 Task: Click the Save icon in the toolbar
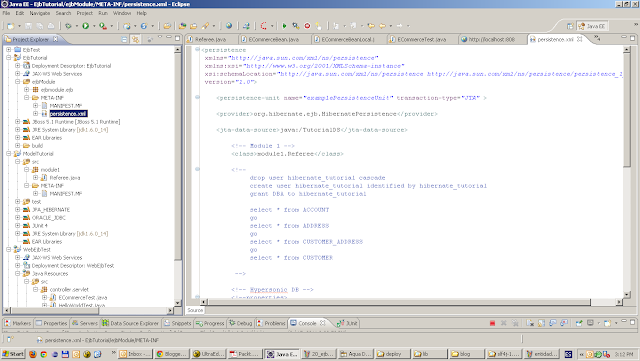[x=28, y=26]
